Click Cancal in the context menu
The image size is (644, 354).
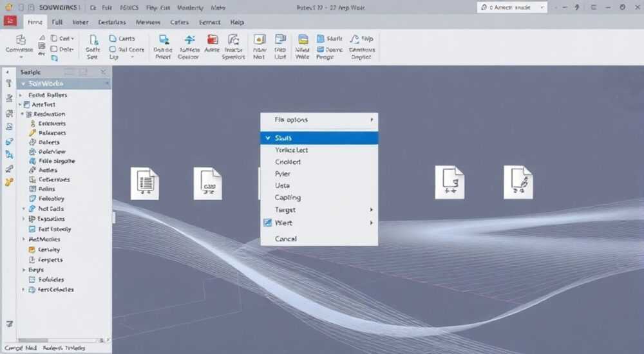coord(319,239)
